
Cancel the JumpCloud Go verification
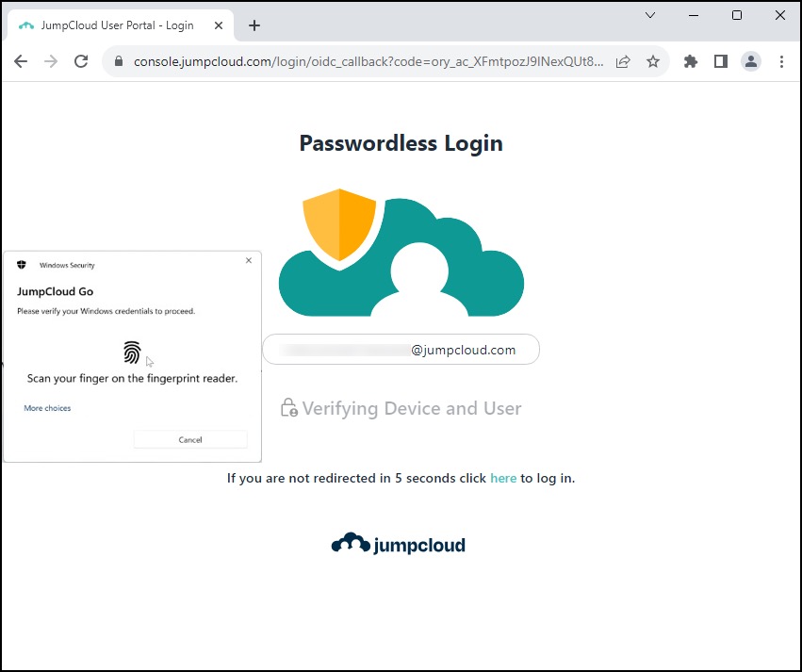pyautogui.click(x=190, y=439)
